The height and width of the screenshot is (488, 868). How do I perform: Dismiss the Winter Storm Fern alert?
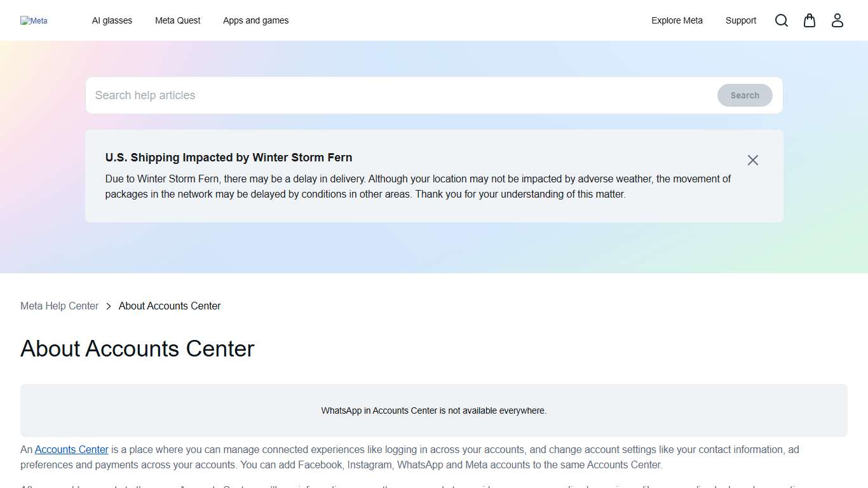pyautogui.click(x=753, y=159)
